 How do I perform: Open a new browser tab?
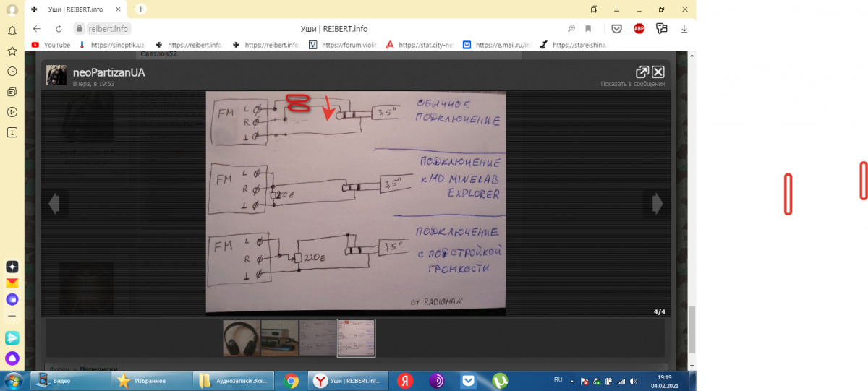140,9
